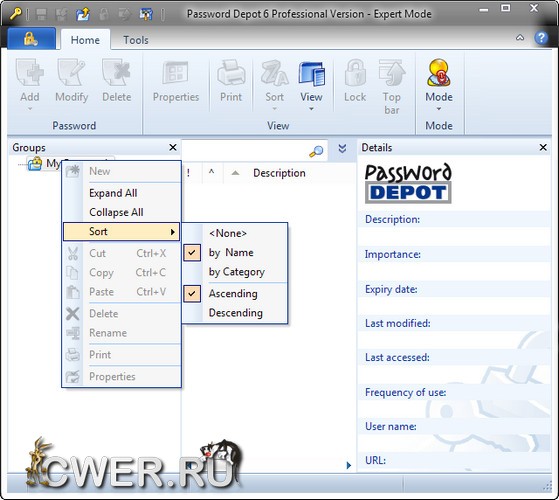Click the magnifying glass search icon
The image size is (559, 500).
[x=316, y=151]
